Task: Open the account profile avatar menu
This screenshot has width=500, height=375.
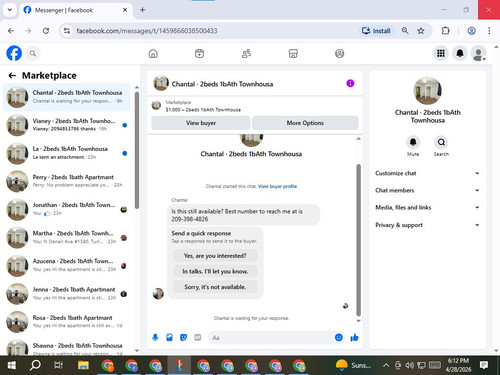Action: tap(479, 53)
